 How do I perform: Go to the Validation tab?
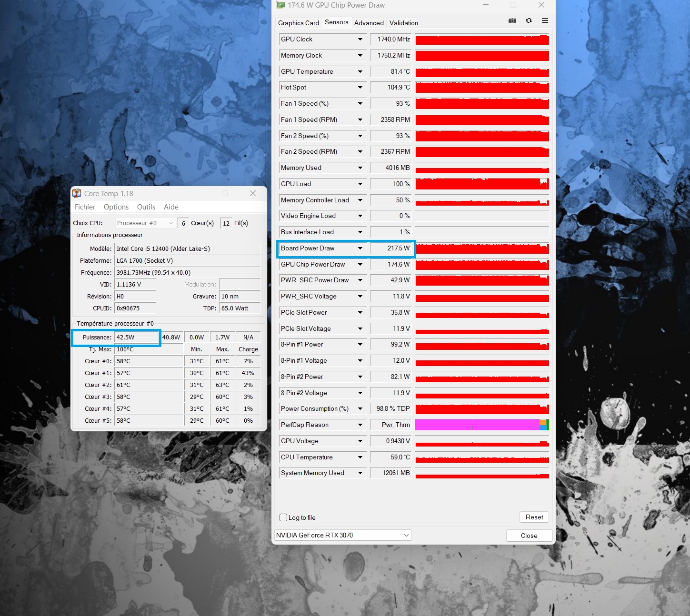click(404, 23)
